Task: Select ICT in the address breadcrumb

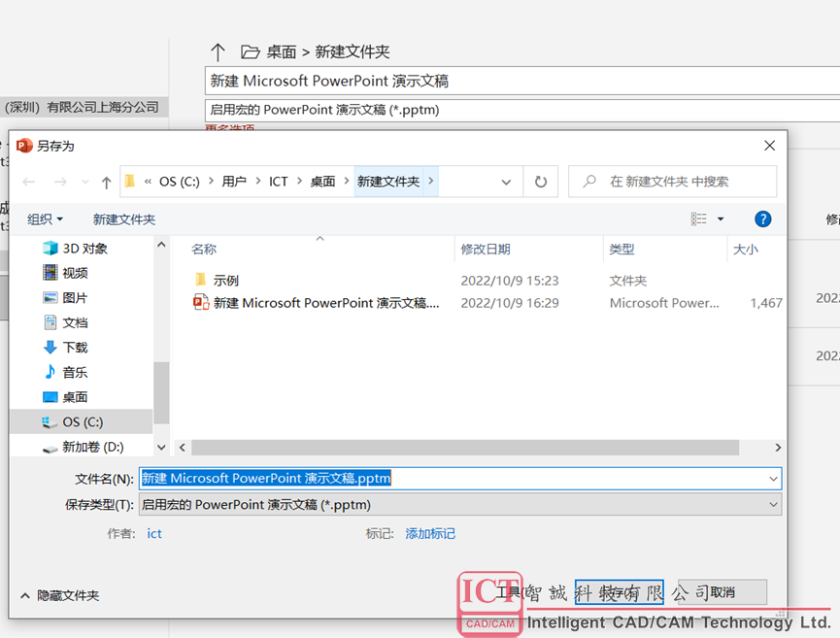Action: click(278, 182)
